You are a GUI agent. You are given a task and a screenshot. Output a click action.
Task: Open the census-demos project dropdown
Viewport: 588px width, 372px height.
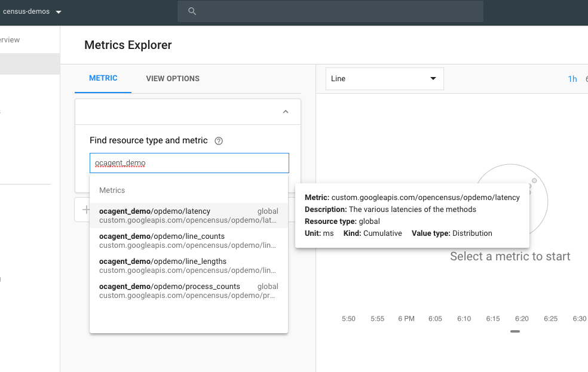(x=32, y=11)
